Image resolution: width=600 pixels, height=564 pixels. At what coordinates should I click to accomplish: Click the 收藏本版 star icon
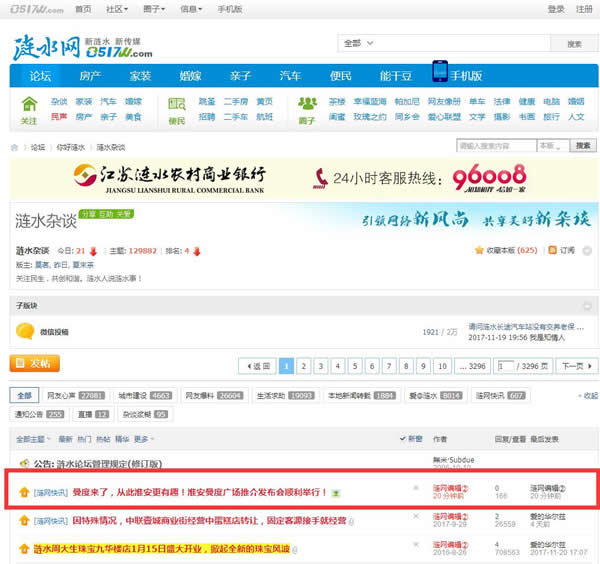click(x=480, y=249)
